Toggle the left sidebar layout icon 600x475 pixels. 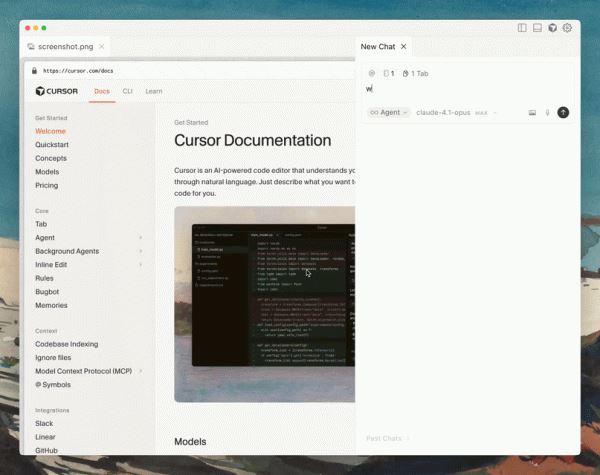coord(522,28)
